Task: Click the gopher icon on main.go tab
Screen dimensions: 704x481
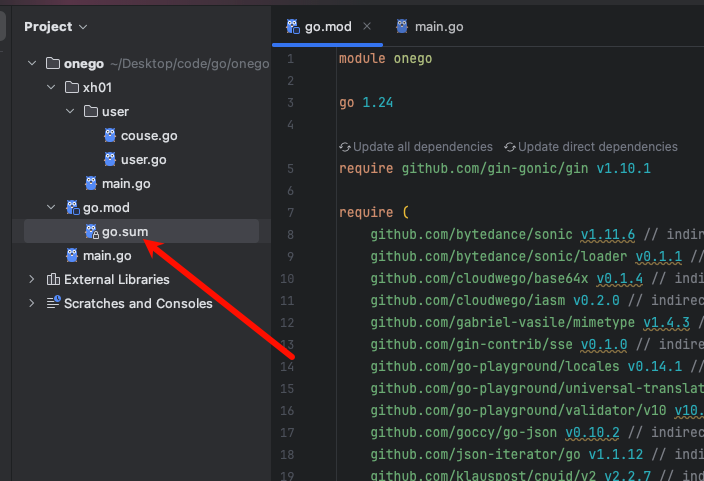Action: tap(402, 26)
